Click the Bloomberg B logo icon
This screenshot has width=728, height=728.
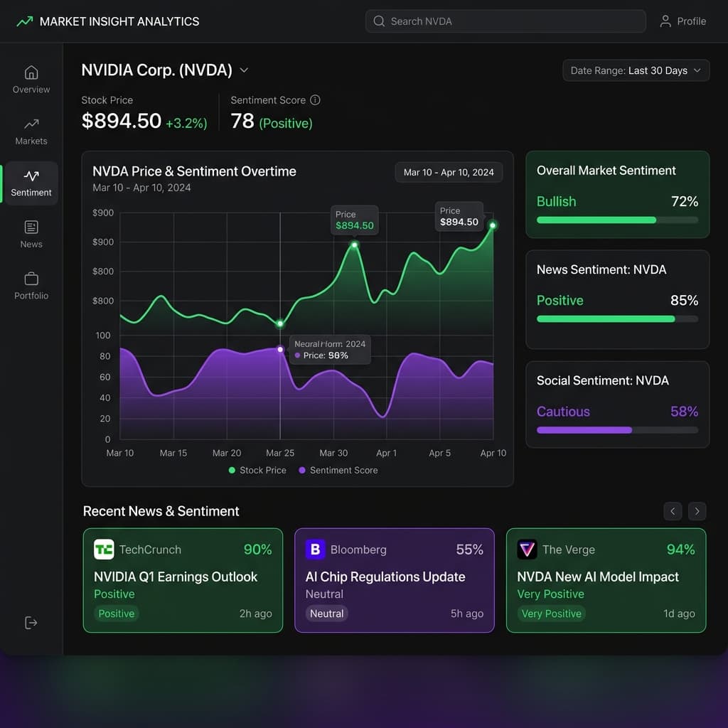click(315, 550)
